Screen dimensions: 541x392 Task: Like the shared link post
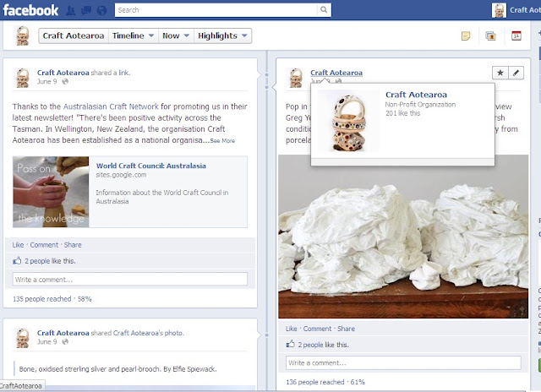click(x=18, y=245)
